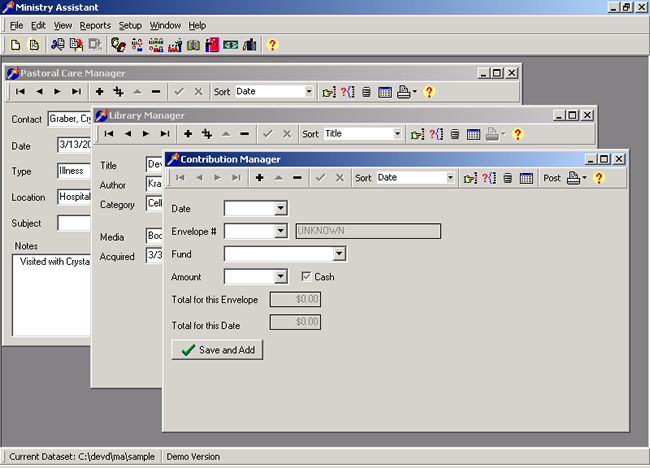Open the Edit menu
The height and width of the screenshot is (468, 650).
(38, 25)
